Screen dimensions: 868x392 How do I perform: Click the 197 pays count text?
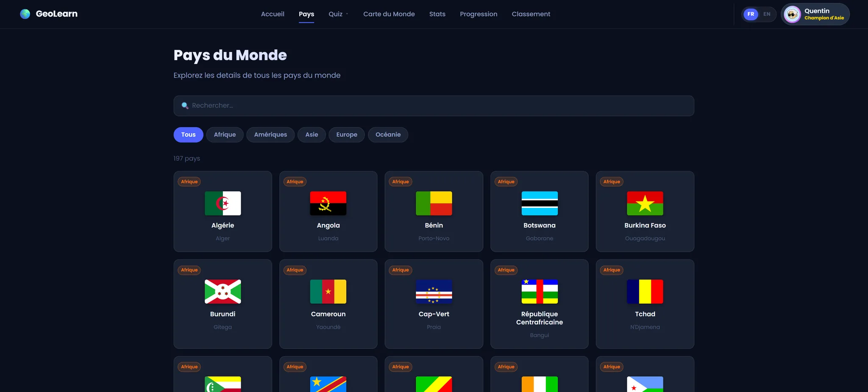tap(187, 158)
